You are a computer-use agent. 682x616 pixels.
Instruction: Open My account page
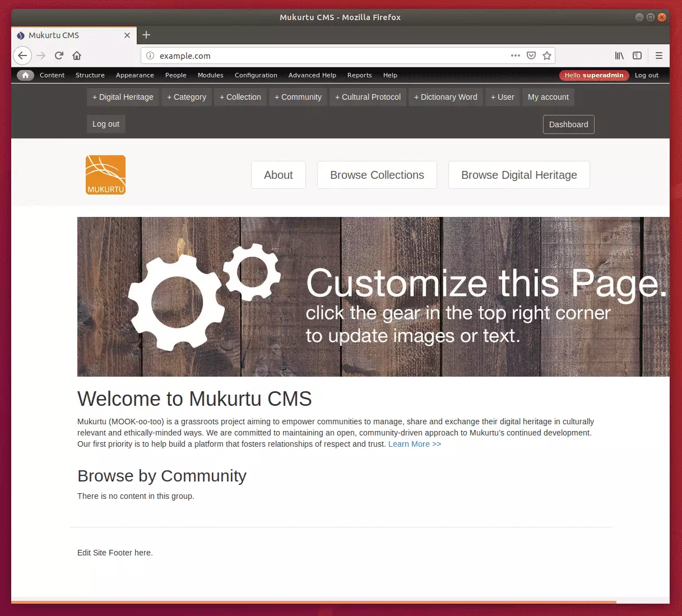pos(548,97)
